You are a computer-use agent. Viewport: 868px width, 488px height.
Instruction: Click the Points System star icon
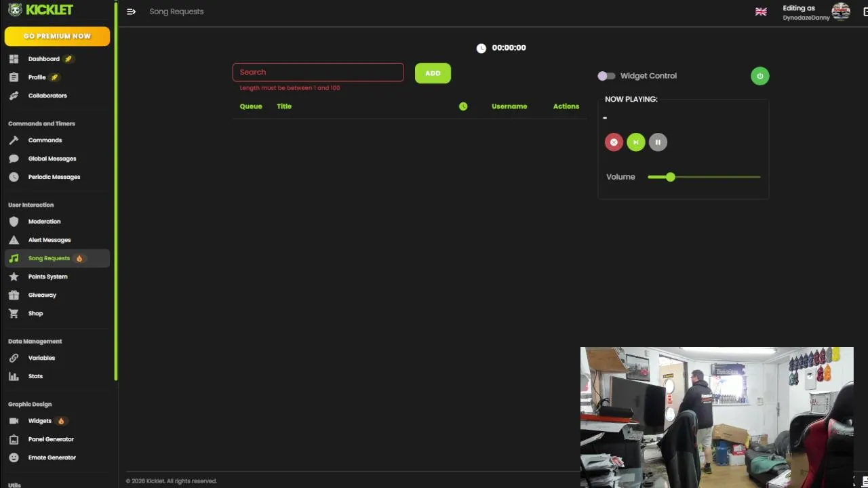point(14,277)
